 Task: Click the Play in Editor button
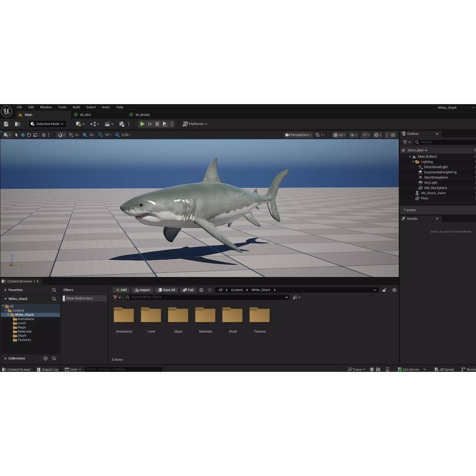pos(142,124)
